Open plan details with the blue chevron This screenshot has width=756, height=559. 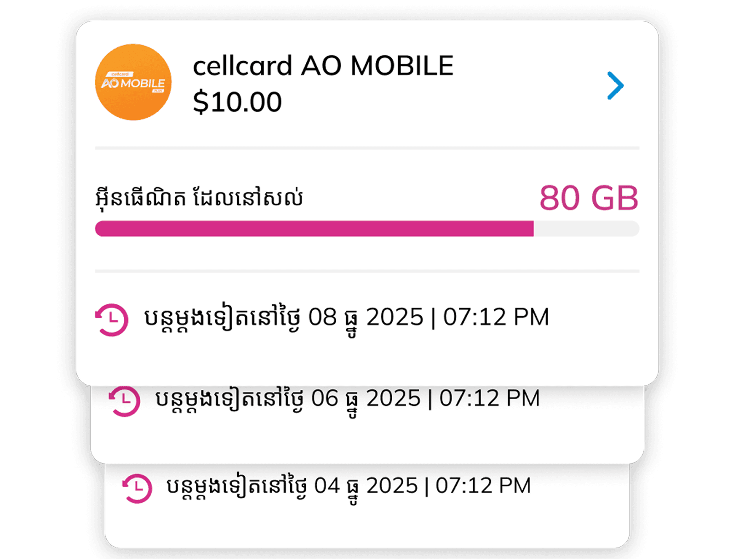pyautogui.click(x=615, y=86)
